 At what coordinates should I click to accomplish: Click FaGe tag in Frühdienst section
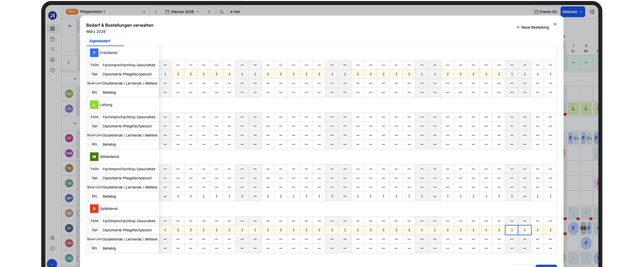pos(95,65)
